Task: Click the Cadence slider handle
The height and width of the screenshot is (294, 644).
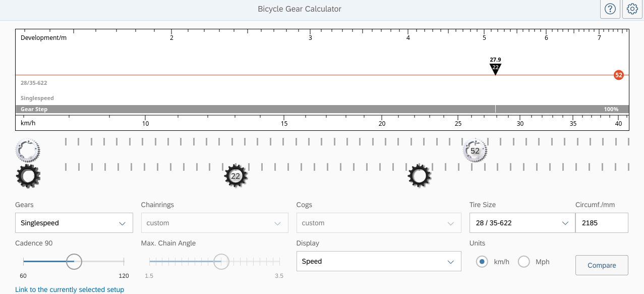Action: coord(74,261)
